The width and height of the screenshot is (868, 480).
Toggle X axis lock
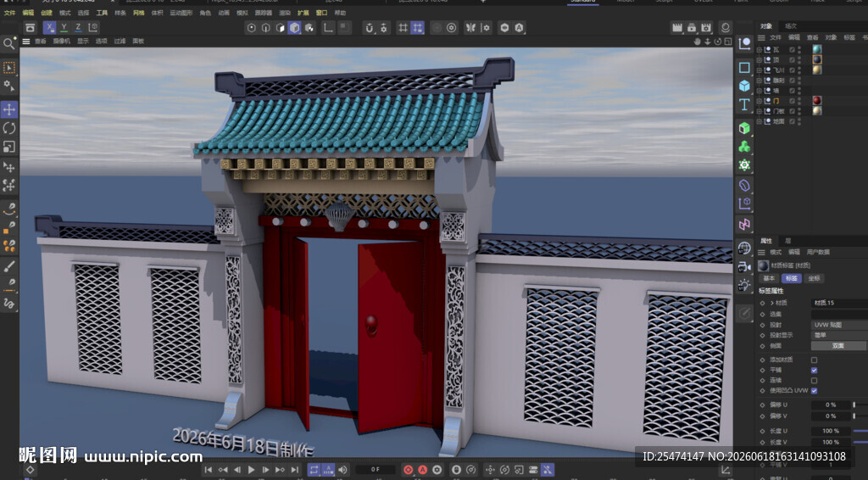(x=50, y=27)
